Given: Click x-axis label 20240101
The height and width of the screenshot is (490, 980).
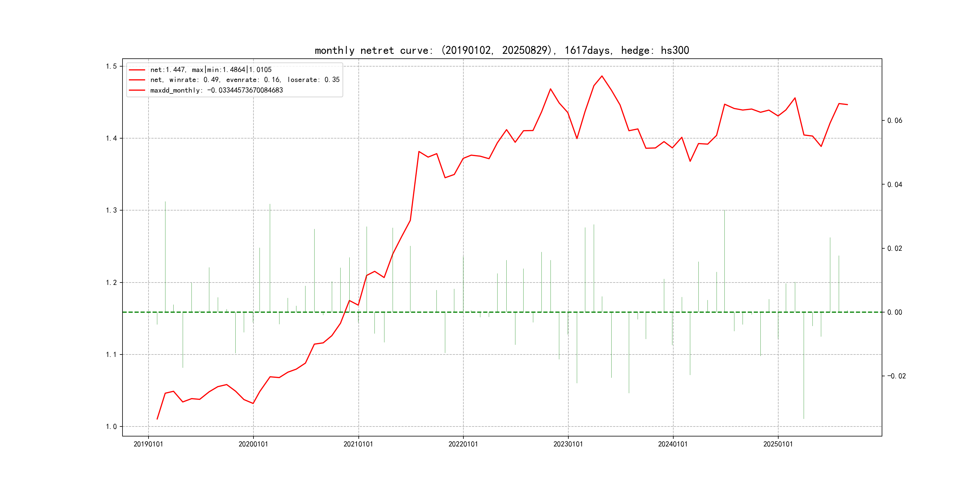Looking at the screenshot, I should point(673,444).
